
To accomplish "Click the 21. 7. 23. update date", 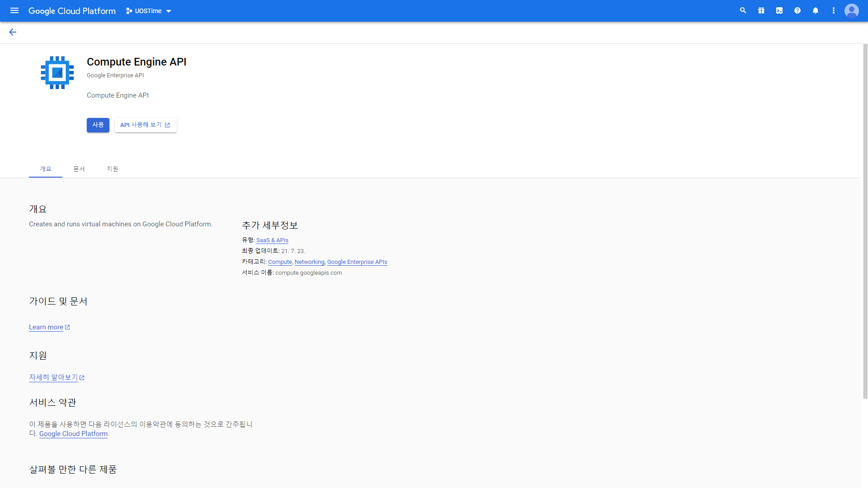I will click(293, 251).
